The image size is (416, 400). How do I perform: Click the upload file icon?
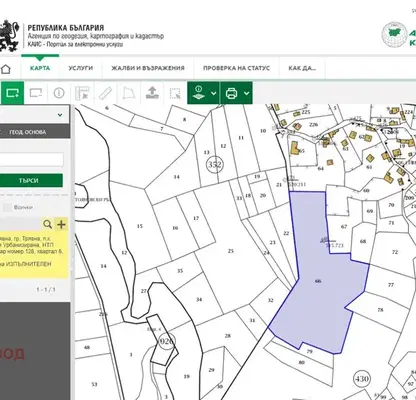click(x=152, y=93)
